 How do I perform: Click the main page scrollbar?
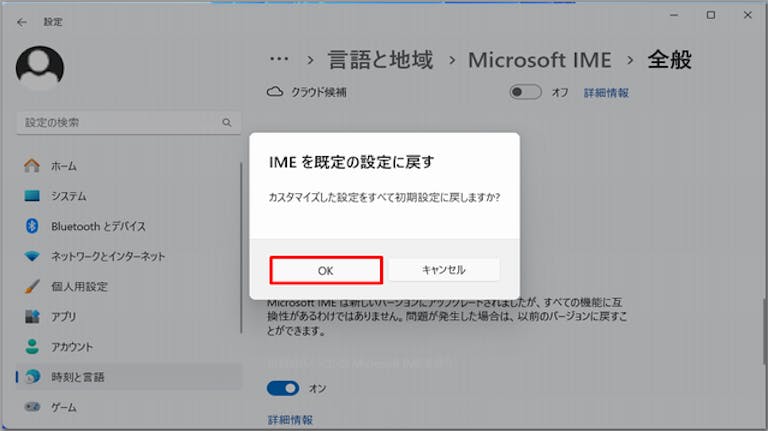click(x=765, y=331)
